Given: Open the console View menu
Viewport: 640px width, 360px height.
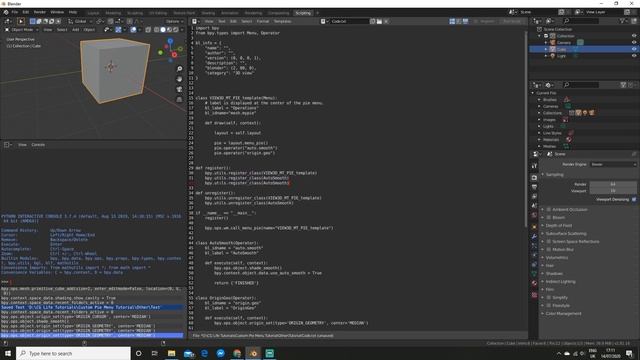Looking at the screenshot, I should point(22,144).
